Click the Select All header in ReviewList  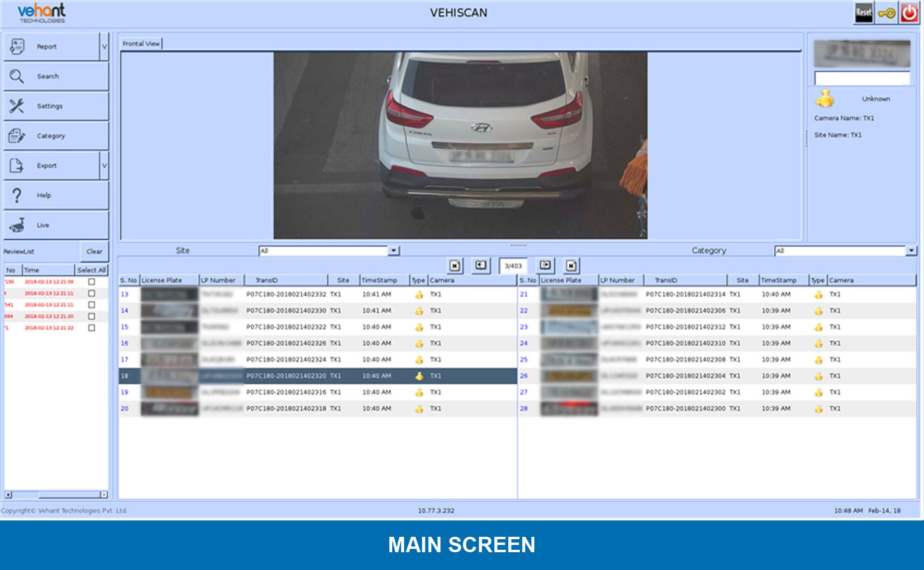91,270
